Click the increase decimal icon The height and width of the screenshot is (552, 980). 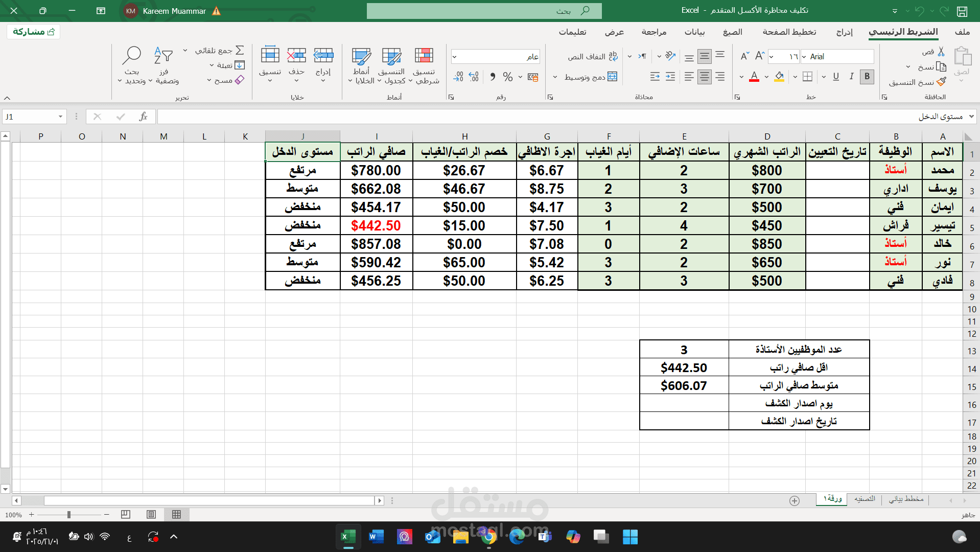[474, 77]
